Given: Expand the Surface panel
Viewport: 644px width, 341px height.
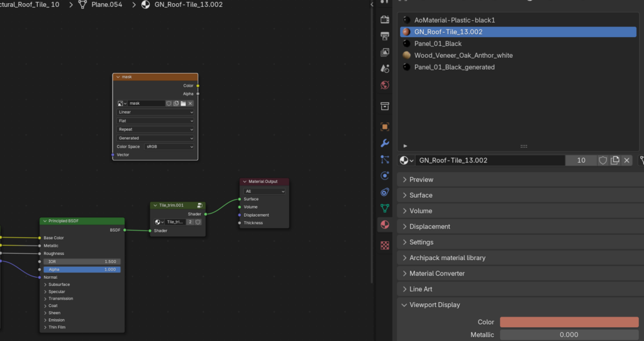Looking at the screenshot, I should pos(520,195).
